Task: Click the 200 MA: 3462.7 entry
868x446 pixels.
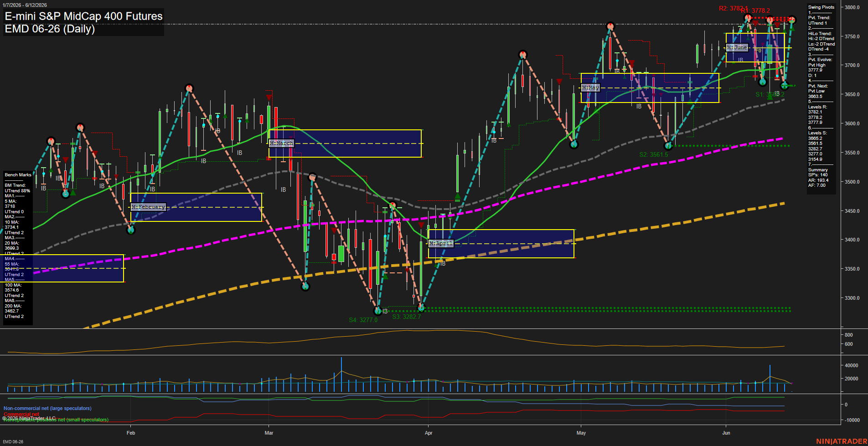Action: [13, 308]
